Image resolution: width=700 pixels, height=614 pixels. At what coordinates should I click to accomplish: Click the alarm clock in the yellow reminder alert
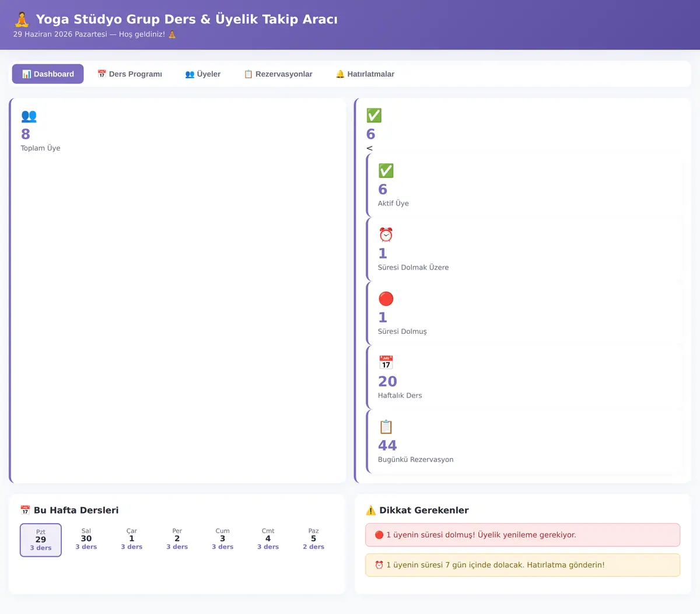[379, 565]
